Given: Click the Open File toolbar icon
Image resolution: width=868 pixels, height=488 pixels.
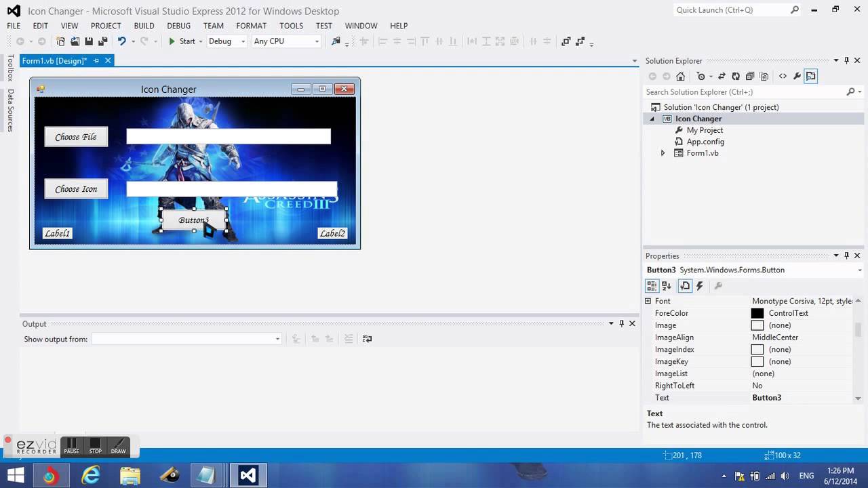Looking at the screenshot, I should (x=75, y=41).
